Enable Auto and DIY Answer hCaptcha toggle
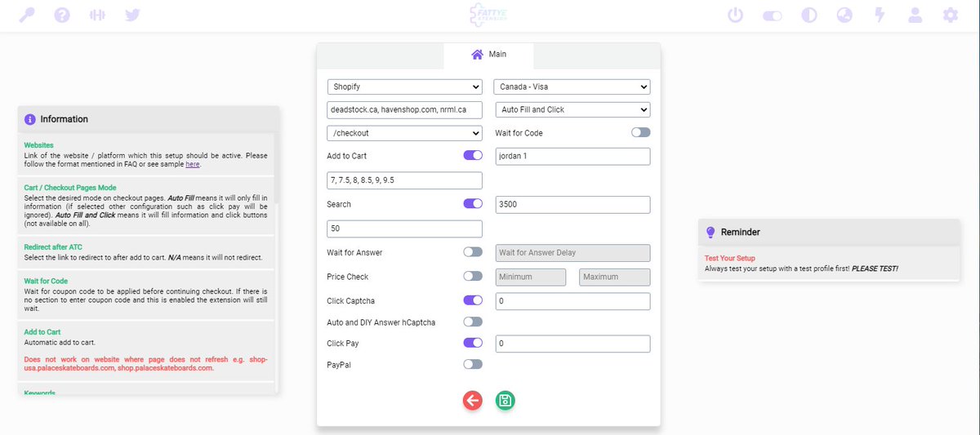The width and height of the screenshot is (980, 435). pos(472,322)
